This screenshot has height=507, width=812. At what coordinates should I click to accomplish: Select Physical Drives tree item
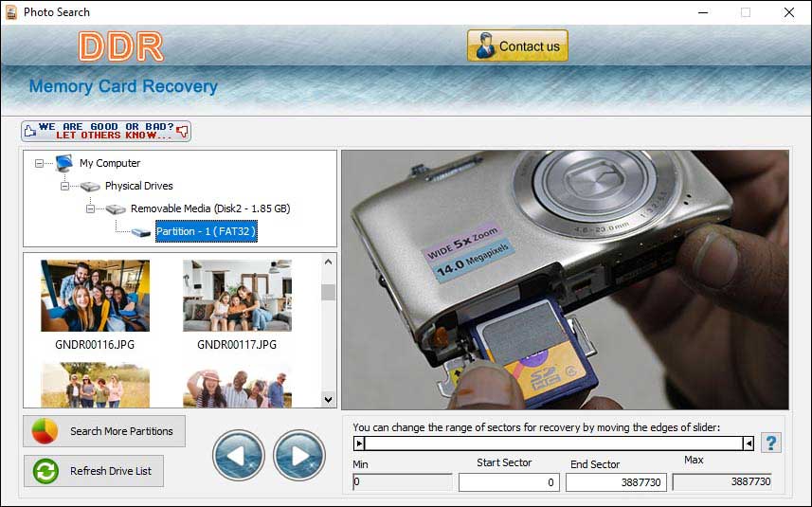pos(138,186)
